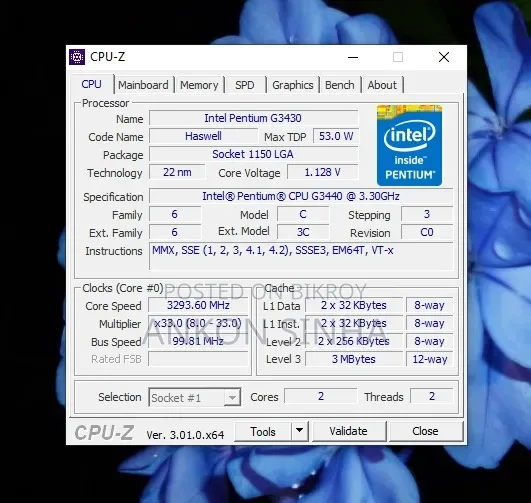Viewport: 531px width, 503px height.
Task: Click the Multiplier value x33.0
Action: pyautogui.click(x=198, y=323)
